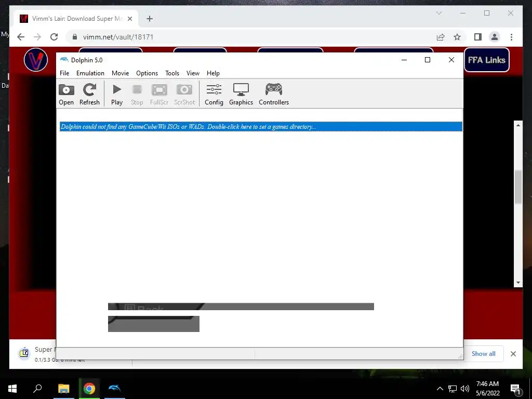532x399 pixels.
Task: Click the web page scrollbar thumb
Action: [x=518, y=187]
